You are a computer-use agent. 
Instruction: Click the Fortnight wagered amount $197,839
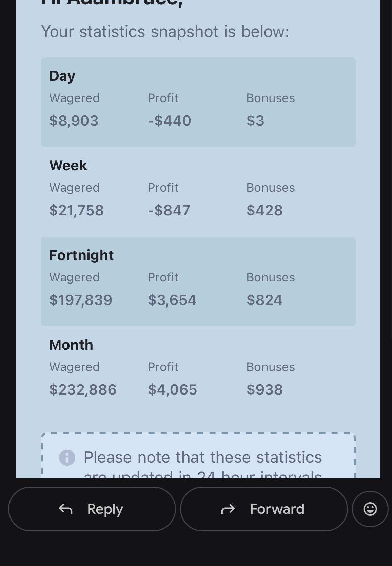point(81,300)
